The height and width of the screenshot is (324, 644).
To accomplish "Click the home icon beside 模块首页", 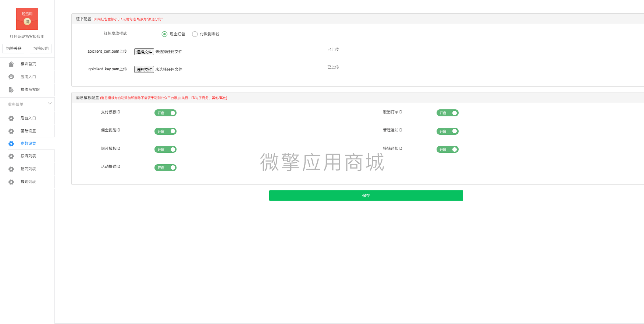I will click(11, 64).
